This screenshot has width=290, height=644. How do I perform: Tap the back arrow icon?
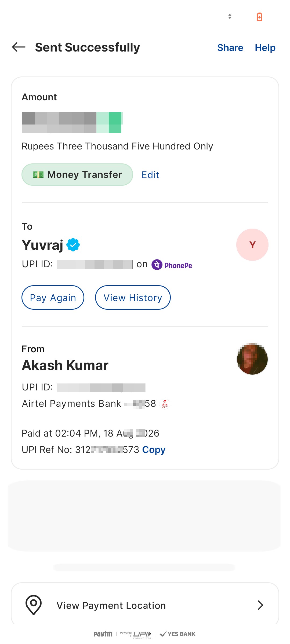coord(19,47)
